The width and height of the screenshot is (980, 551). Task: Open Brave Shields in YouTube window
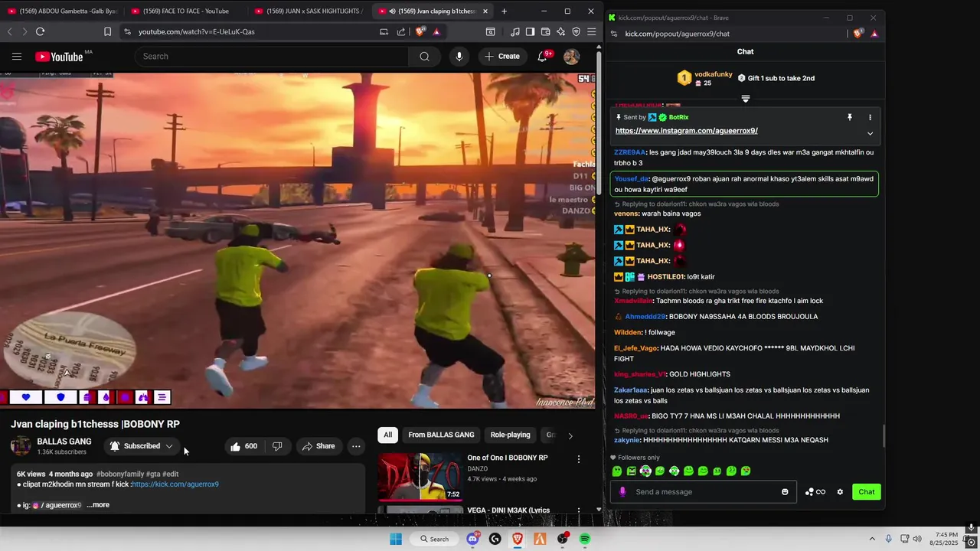[x=420, y=31]
